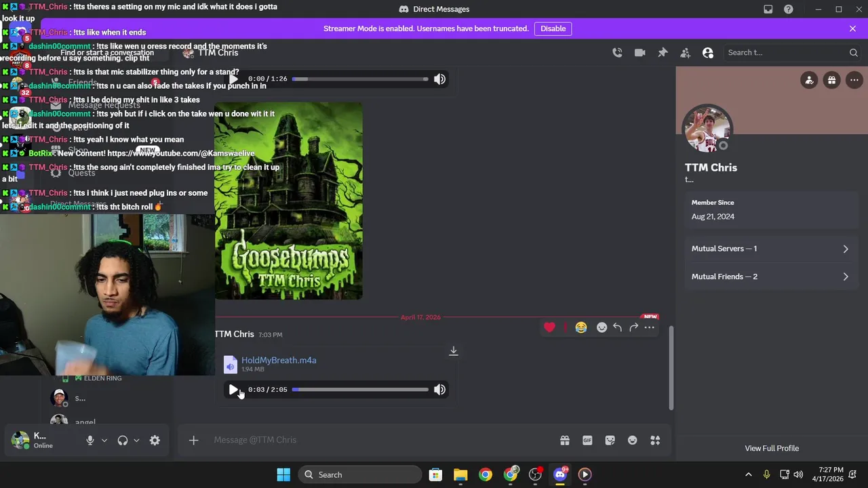
Task: Open system volume tray icon
Action: tap(798, 474)
